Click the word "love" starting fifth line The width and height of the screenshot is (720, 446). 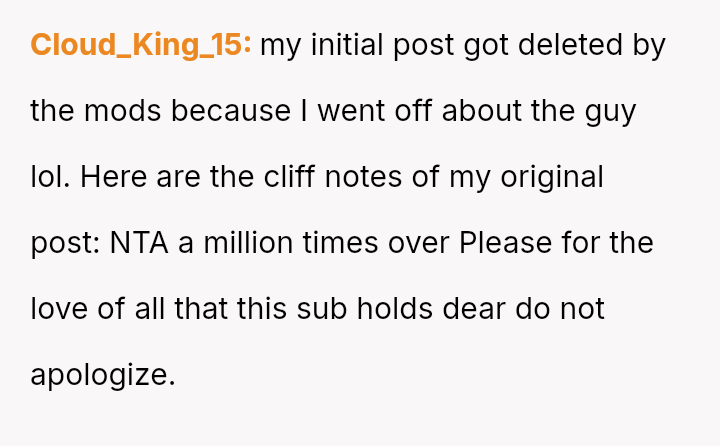(56, 308)
